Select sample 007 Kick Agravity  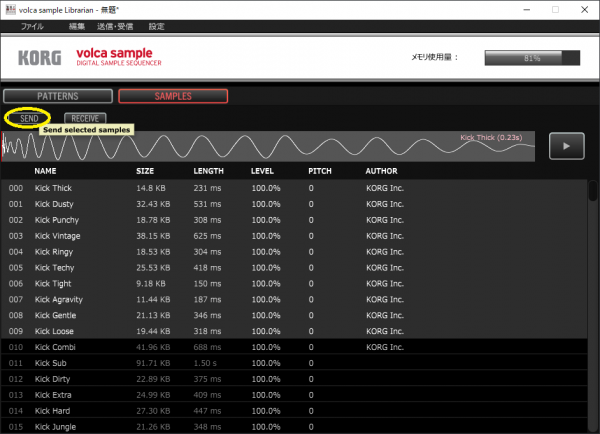click(294, 299)
